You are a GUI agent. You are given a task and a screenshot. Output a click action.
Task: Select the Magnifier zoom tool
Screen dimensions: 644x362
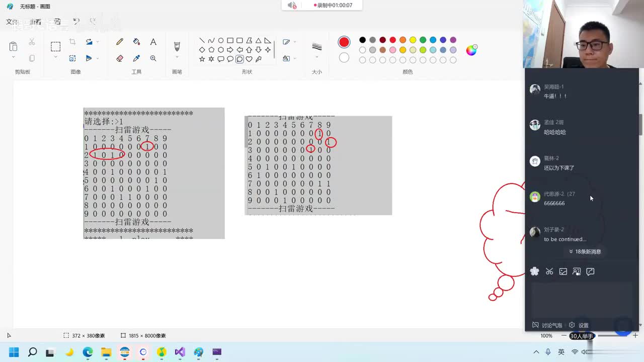coord(153,58)
